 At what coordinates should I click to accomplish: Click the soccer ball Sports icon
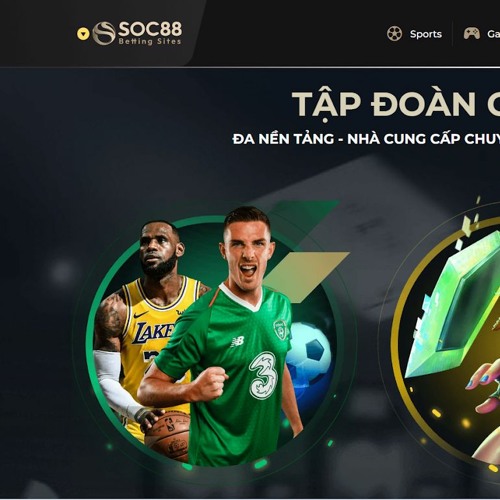pos(395,34)
